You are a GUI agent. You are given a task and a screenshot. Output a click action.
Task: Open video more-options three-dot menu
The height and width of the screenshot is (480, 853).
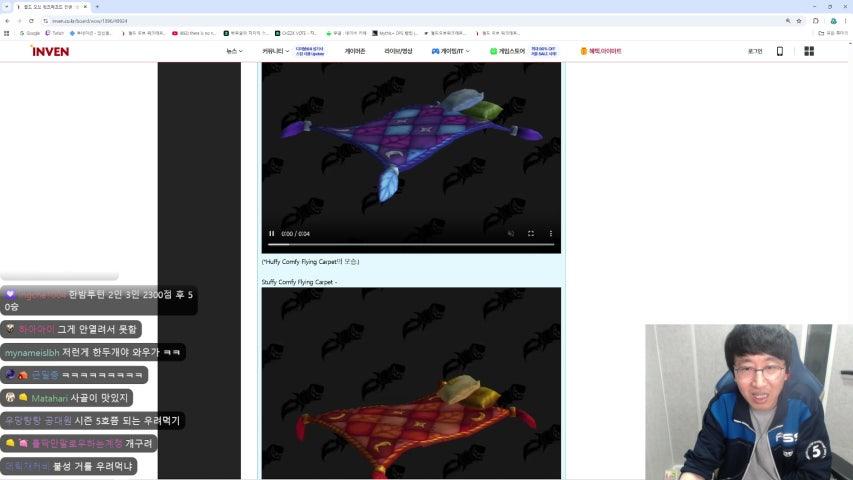click(551, 233)
